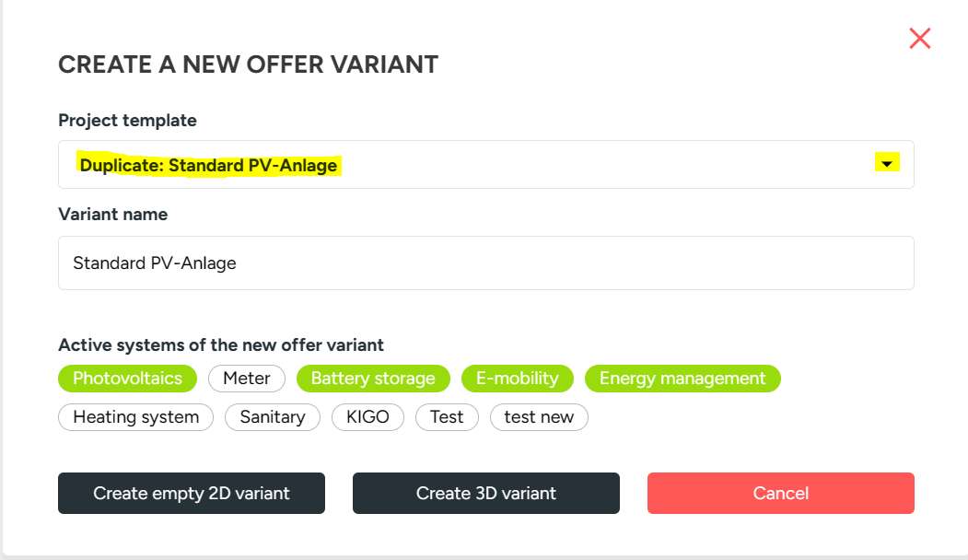
Task: Cancel the new offer variant dialog
Action: (x=780, y=493)
